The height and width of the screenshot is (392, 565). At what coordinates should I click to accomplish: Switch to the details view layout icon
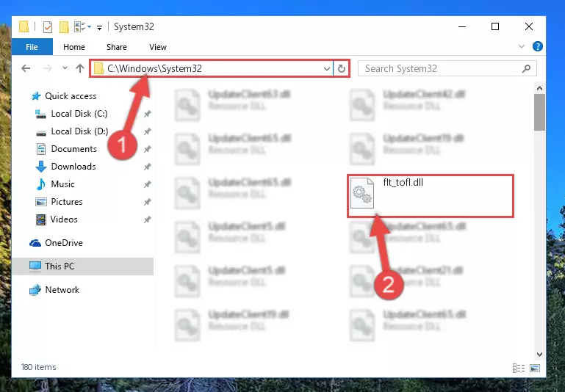[519, 368]
